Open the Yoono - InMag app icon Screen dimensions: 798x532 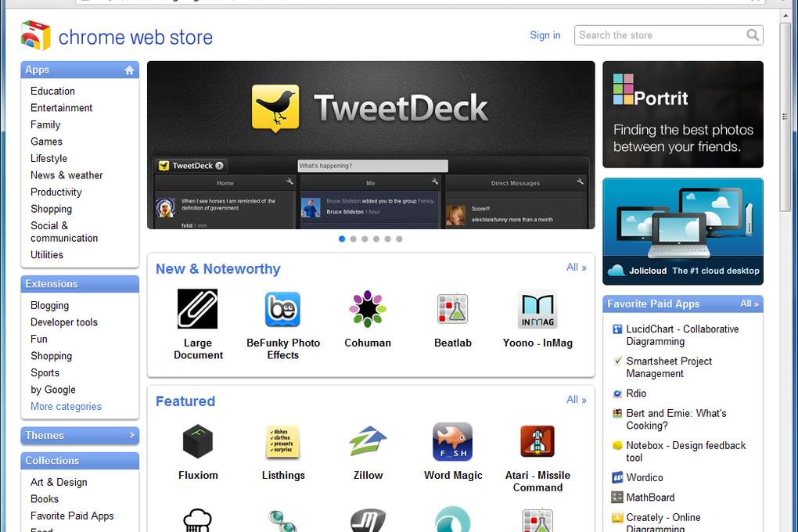(x=537, y=309)
